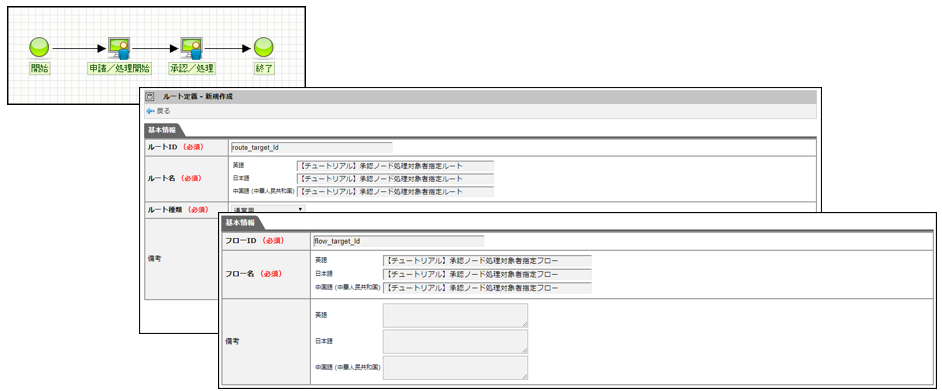Open the 基本情報 tab in flow window
Screen dimensions: 942x391
[240, 223]
